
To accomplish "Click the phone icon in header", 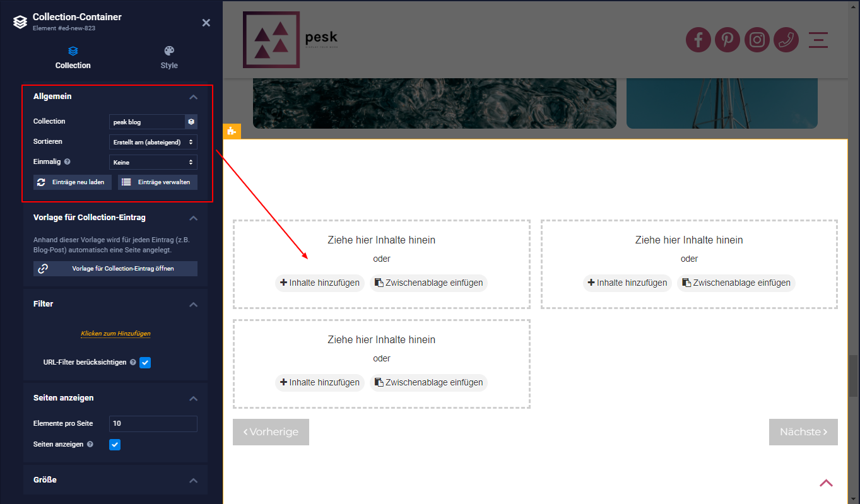I will pos(786,40).
